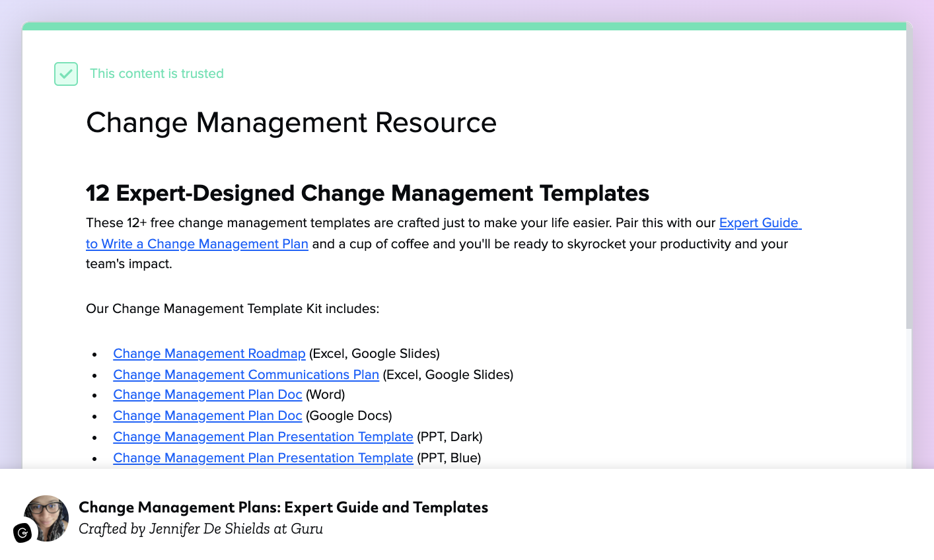Viewport: 934px width, 560px height.
Task: Open the blue PPT Presentation Template link
Action: tap(263, 458)
